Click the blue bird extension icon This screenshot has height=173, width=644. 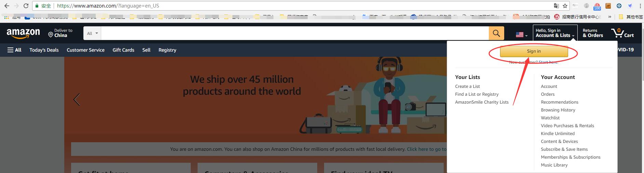[x=630, y=6]
